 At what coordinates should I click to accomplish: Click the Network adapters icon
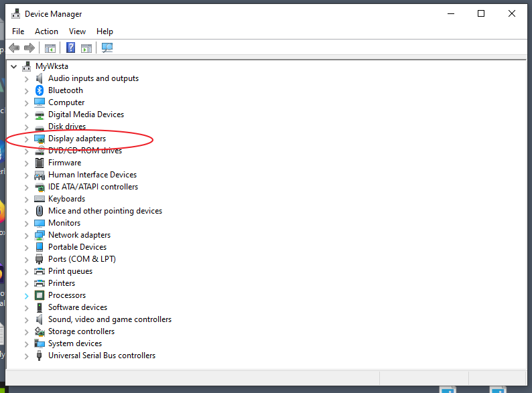[40, 235]
